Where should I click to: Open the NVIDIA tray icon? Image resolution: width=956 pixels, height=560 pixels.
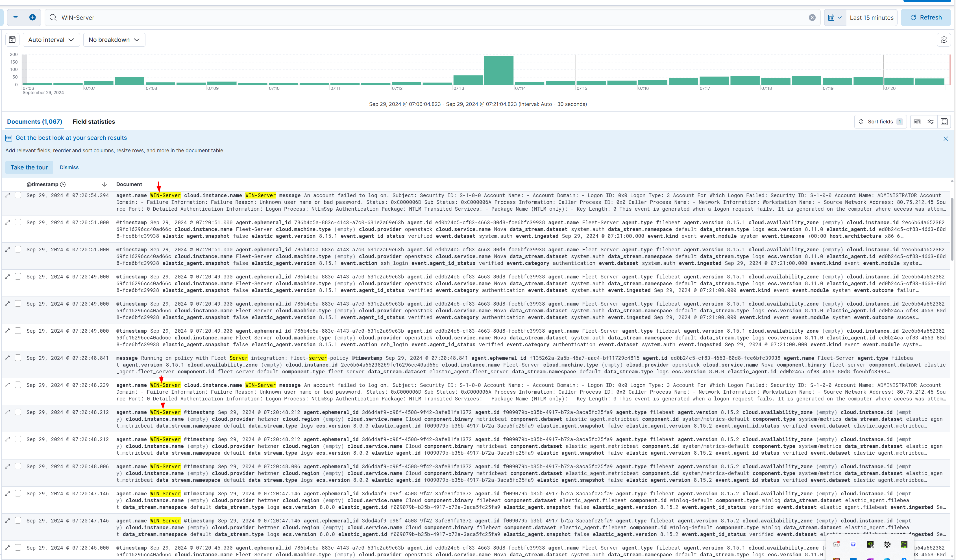870,544
